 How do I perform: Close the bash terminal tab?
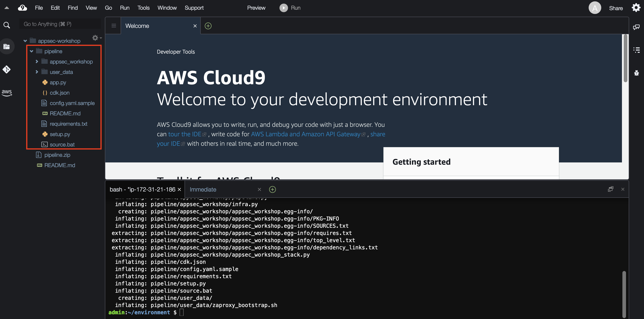point(179,189)
